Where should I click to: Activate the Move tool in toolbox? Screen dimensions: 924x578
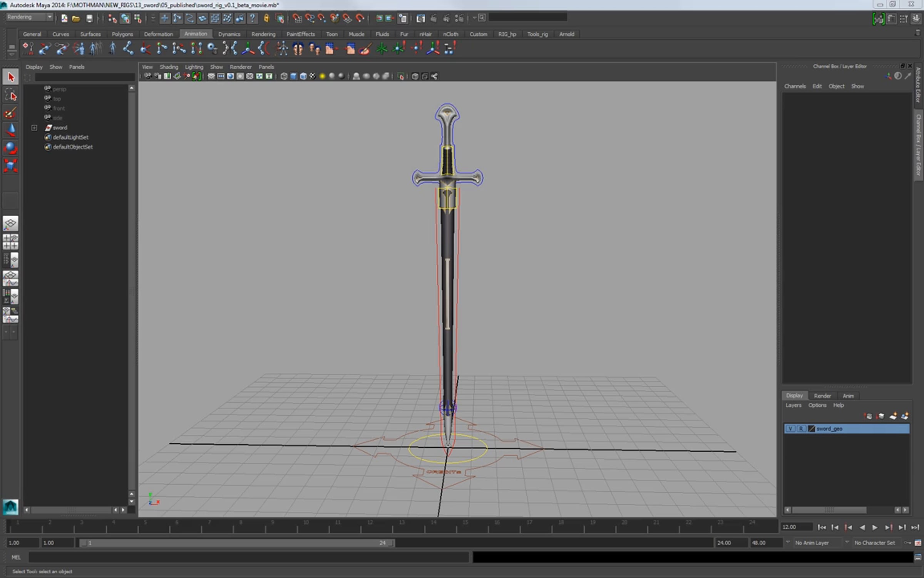point(10,131)
